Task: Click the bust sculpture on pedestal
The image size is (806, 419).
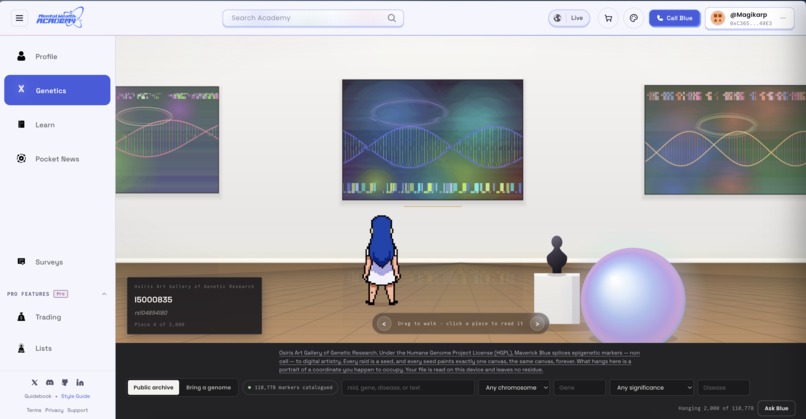Action: tap(556, 255)
